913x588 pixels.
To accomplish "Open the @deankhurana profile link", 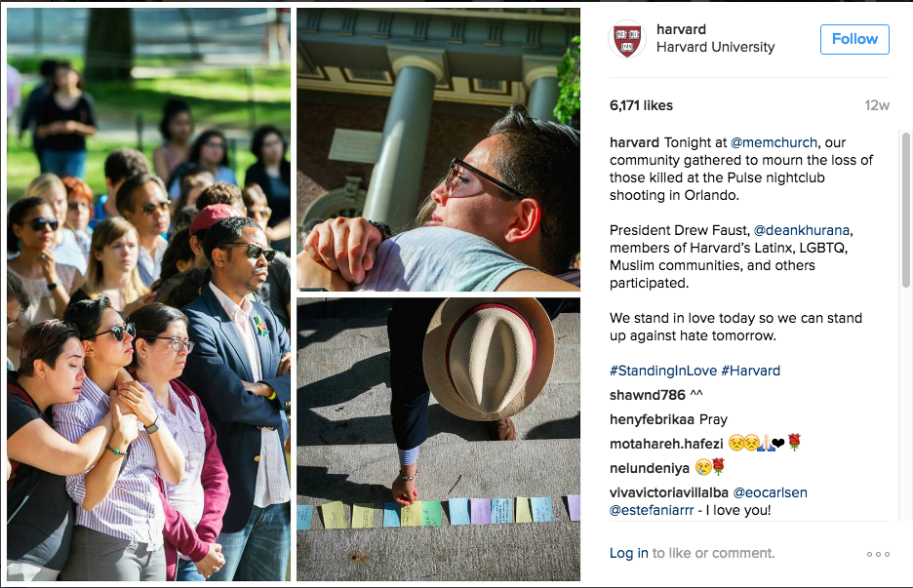I will (803, 230).
